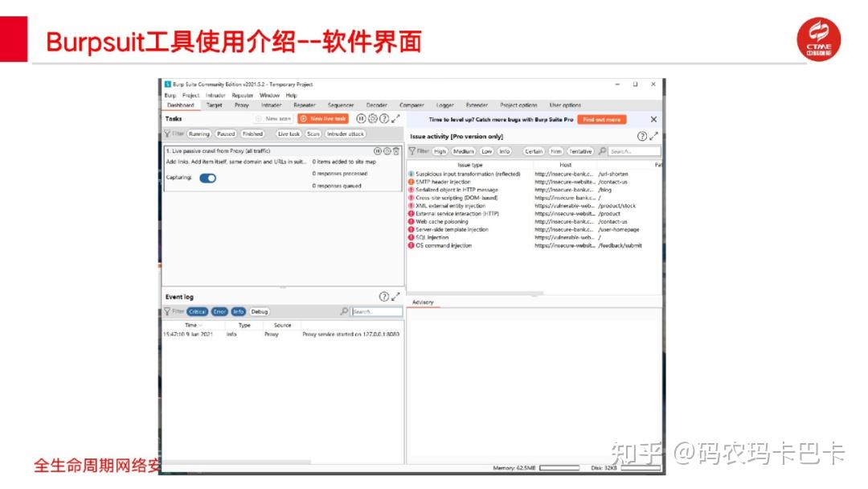Image resolution: width=868 pixels, height=489 pixels.
Task: Dismiss the Burp Suite Pro banner
Action: pos(653,119)
